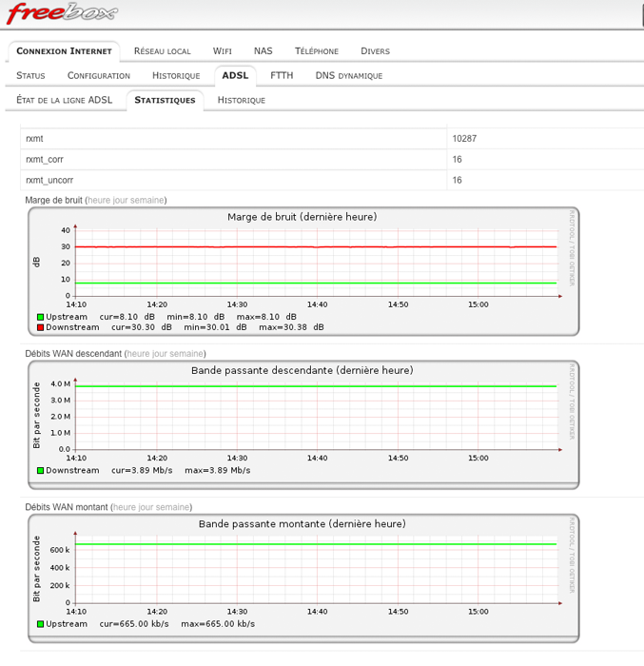Click green Downstream swatch in descendante legend
644x666 pixels.
[40, 471]
